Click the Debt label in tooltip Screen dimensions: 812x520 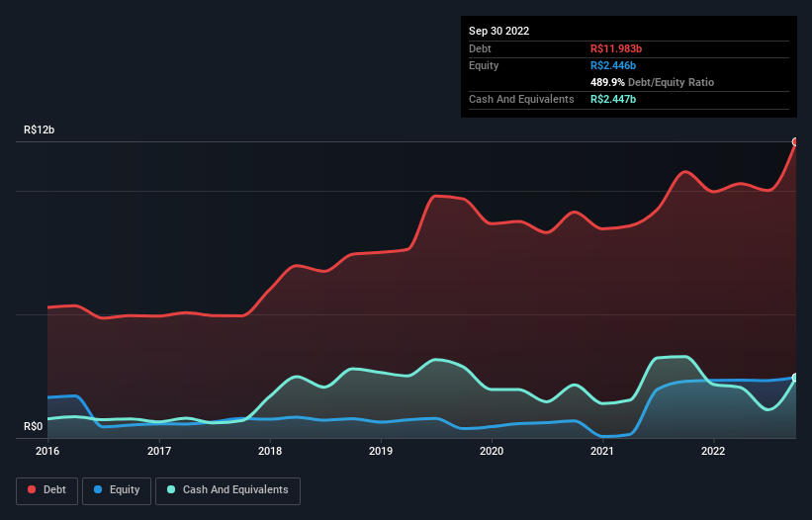point(480,48)
